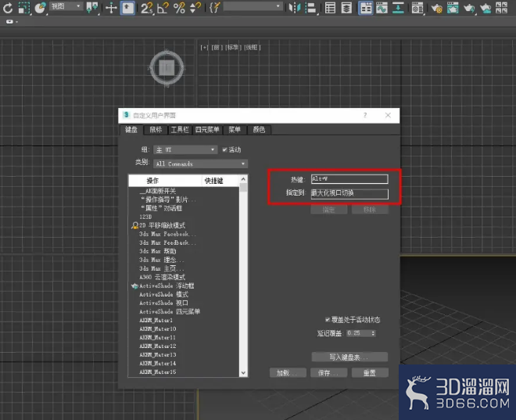
Task: Click the 写入键盘表 button
Action: click(x=349, y=357)
